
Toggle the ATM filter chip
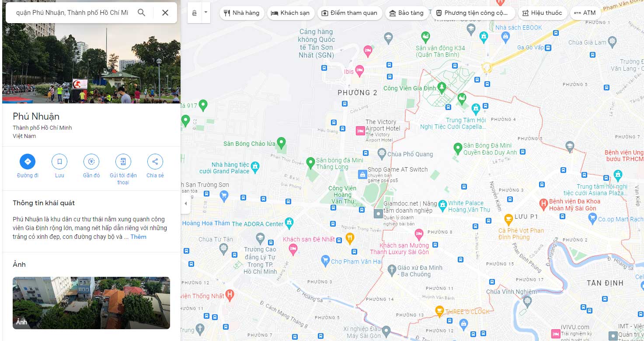click(585, 13)
